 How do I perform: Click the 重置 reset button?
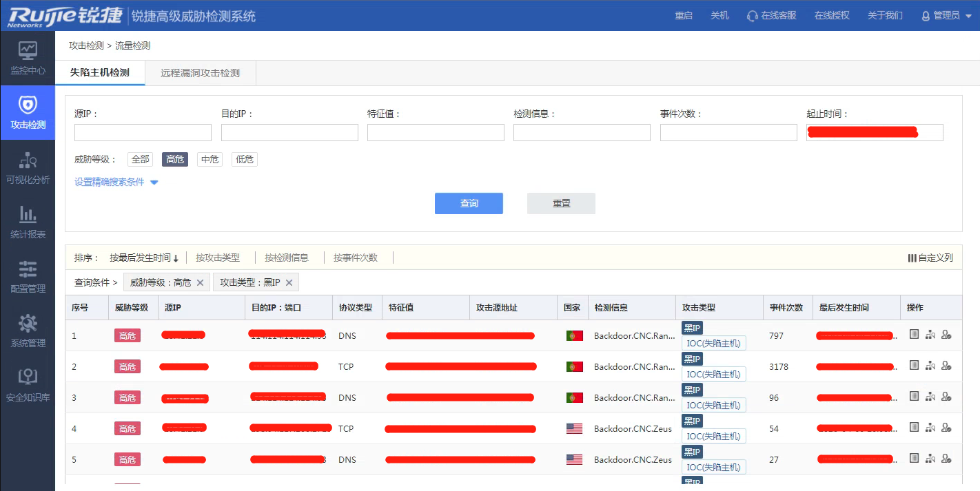(x=561, y=204)
